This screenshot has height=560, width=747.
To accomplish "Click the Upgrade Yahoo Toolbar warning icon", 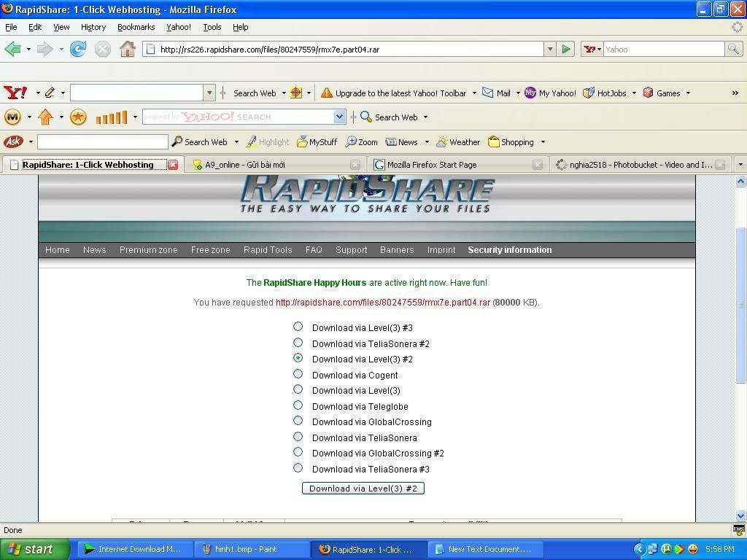I will [x=326, y=93].
